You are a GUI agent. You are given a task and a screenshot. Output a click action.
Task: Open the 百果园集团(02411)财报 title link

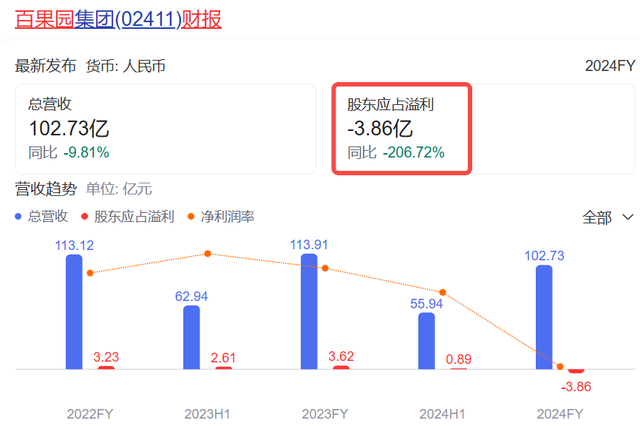pyautogui.click(x=118, y=19)
